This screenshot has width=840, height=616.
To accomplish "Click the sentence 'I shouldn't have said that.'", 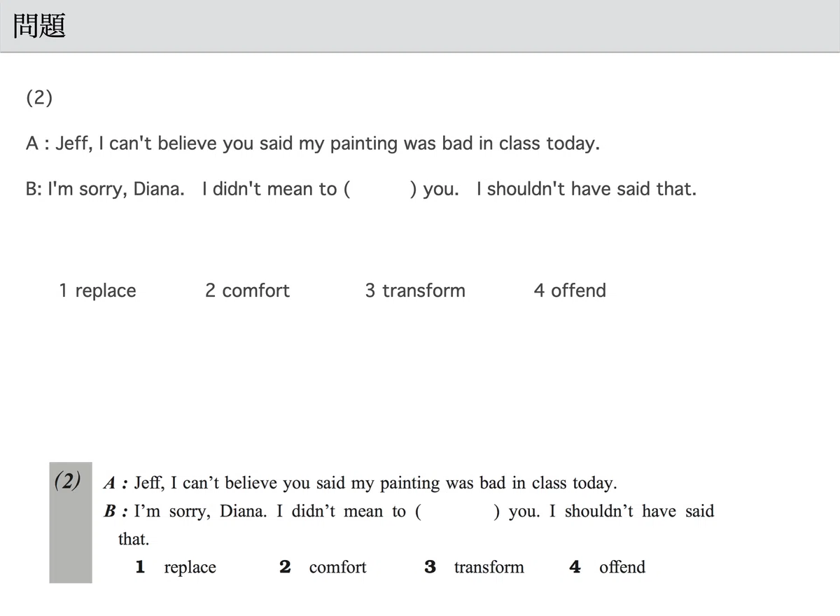I will pos(587,189).
